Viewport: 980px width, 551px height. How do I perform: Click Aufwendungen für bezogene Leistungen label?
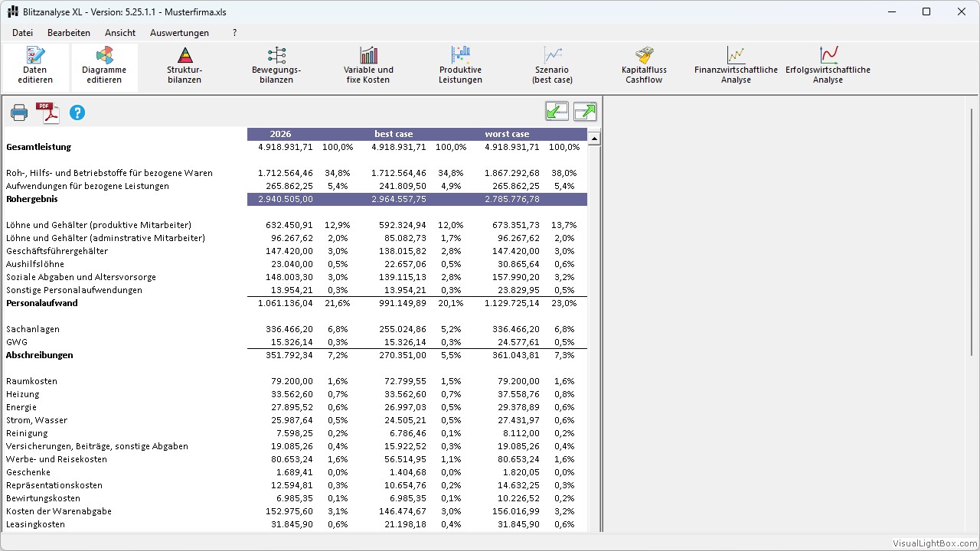87,186
